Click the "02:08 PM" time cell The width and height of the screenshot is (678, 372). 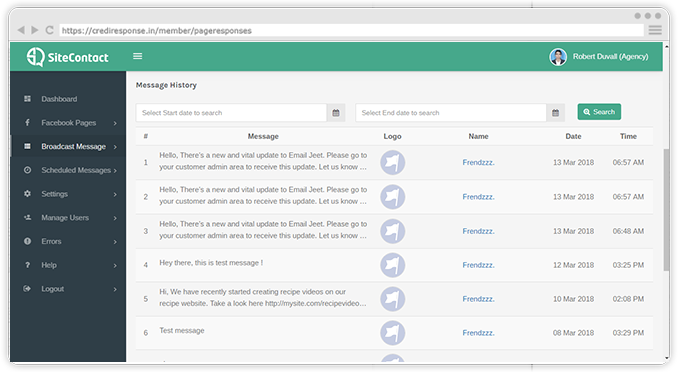tap(628, 299)
